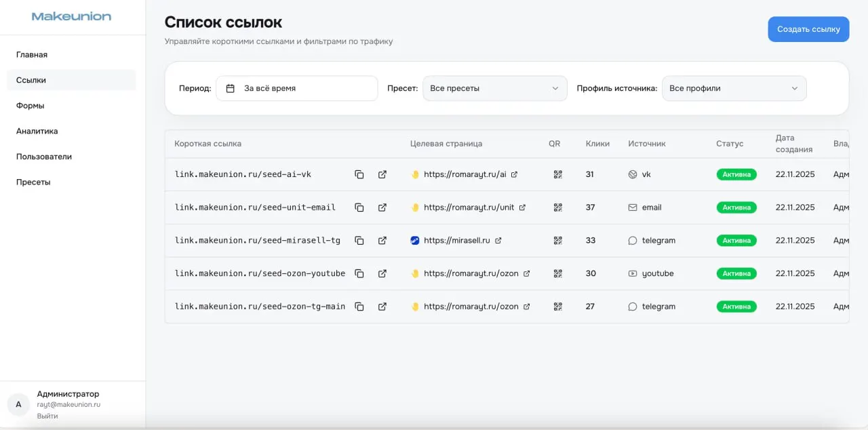Click the clicks value 27
Image resolution: width=868 pixels, height=430 pixels.
pos(590,307)
